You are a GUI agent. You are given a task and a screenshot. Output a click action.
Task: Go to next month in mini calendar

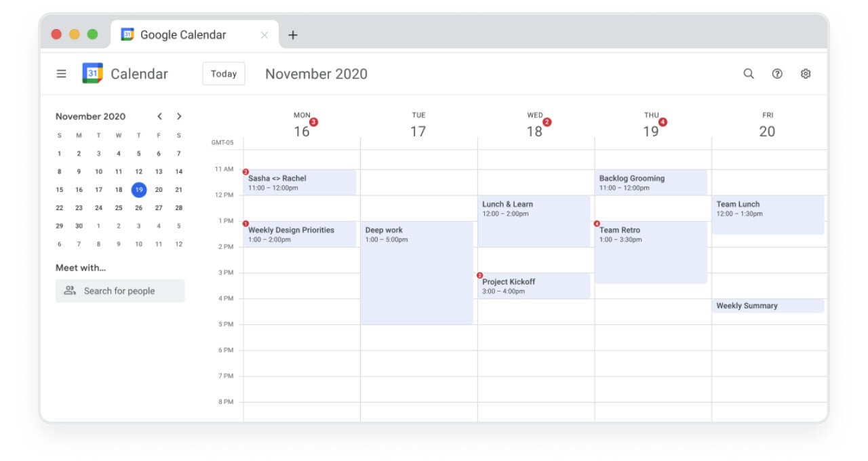tap(179, 117)
